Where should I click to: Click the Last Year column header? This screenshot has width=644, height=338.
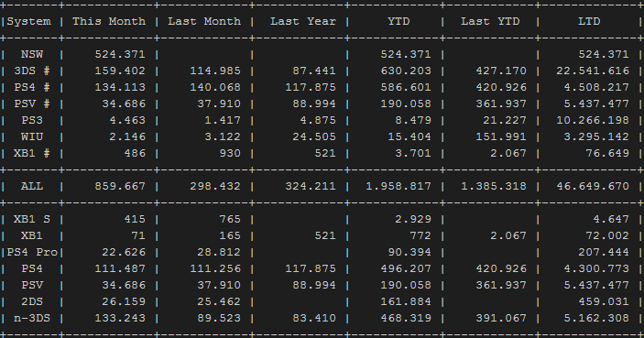[x=303, y=21]
